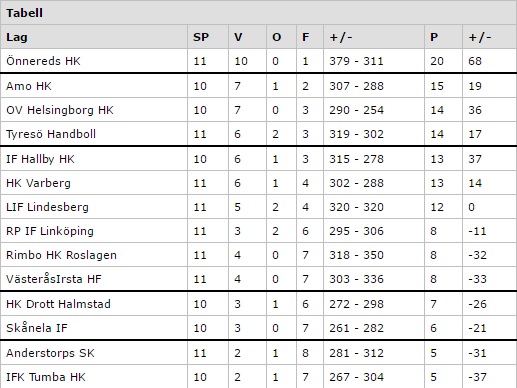Open IF Hallby HK team
517x388 pixels.
click(x=40, y=159)
